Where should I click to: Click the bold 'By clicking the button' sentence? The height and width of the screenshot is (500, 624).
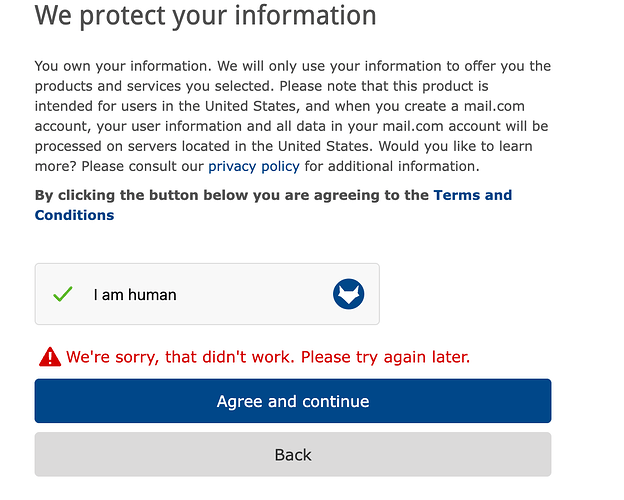coord(234,195)
